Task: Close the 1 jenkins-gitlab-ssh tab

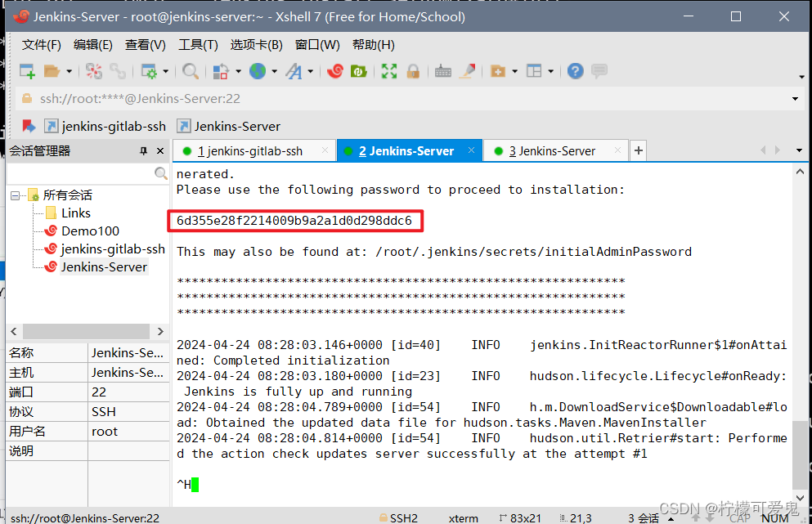Action: [325, 150]
